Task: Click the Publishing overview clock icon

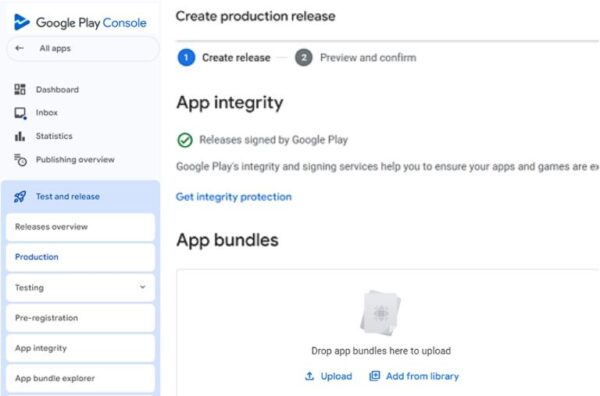Action: pos(20,160)
